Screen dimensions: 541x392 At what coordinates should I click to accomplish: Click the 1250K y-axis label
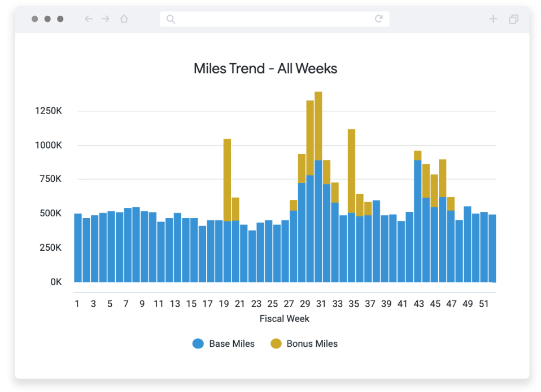49,111
